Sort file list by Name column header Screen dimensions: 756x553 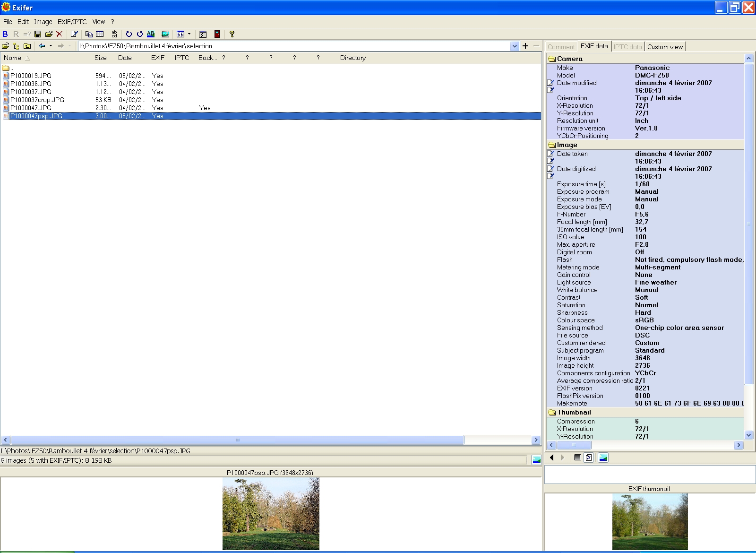point(13,58)
